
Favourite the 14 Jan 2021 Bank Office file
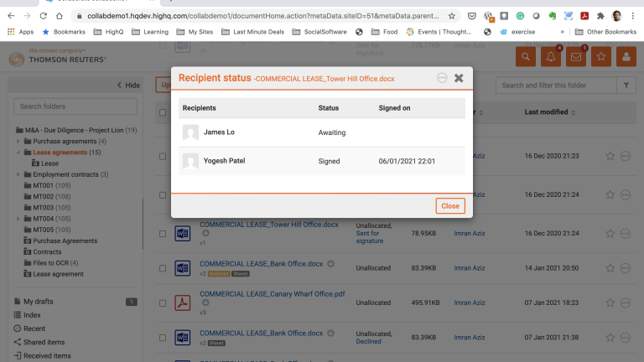610,267
